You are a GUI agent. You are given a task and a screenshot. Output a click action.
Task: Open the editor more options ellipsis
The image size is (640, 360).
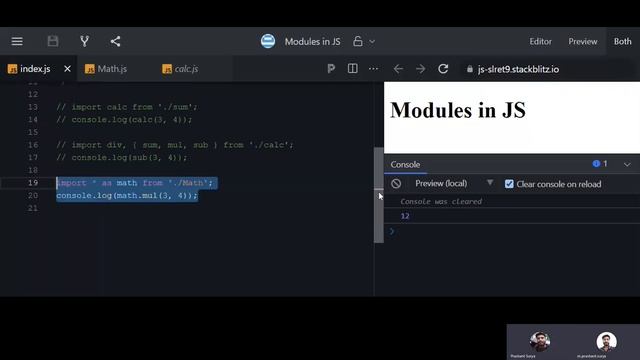point(373,69)
